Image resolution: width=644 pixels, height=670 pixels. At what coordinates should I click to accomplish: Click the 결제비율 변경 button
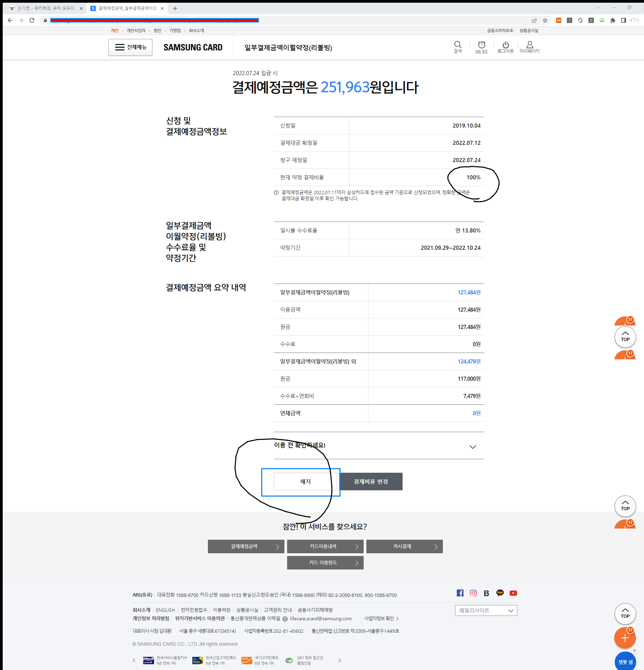(x=371, y=481)
